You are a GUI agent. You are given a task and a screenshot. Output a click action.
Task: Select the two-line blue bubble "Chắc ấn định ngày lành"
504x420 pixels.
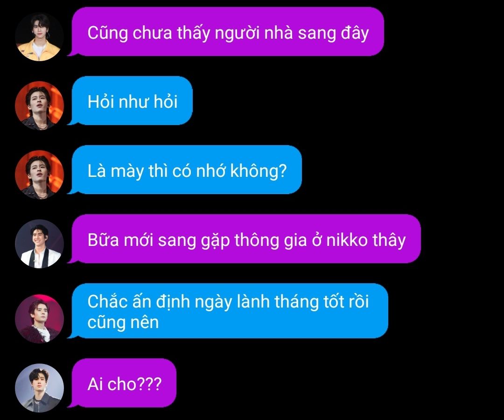[x=230, y=311]
